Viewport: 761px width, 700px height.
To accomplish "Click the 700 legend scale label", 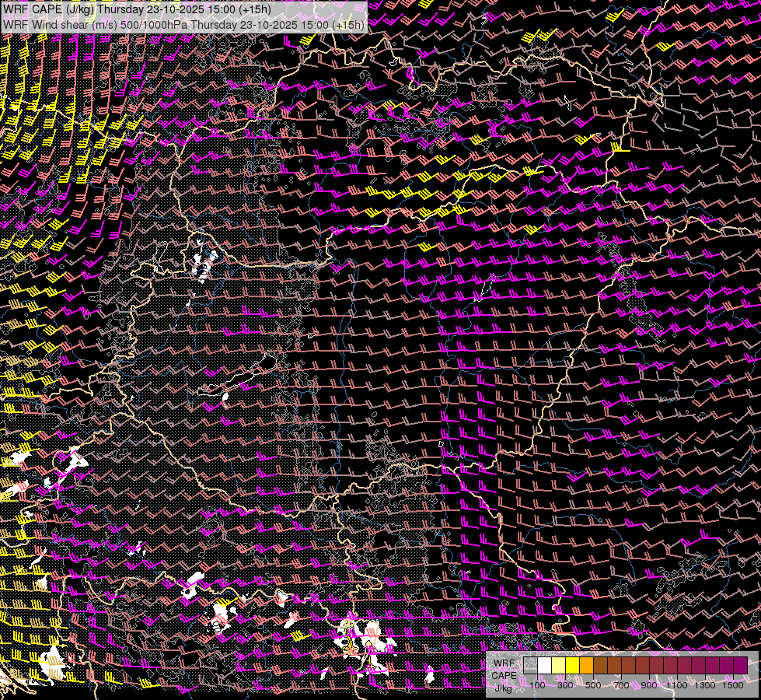I will click(621, 685).
